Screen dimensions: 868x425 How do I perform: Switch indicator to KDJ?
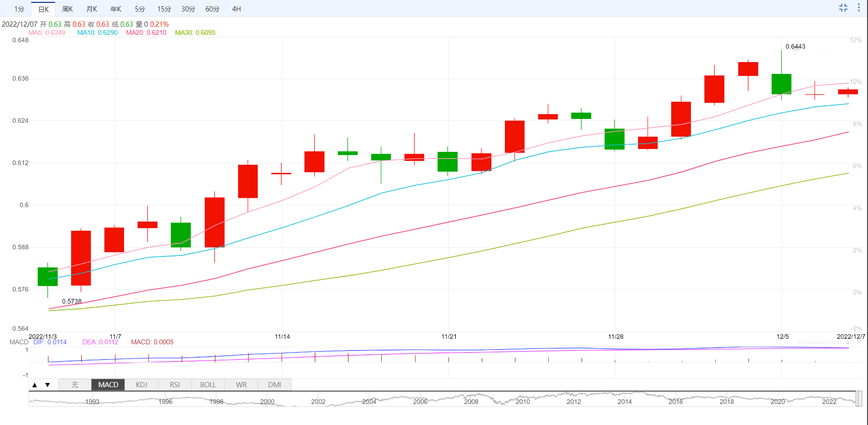142,385
